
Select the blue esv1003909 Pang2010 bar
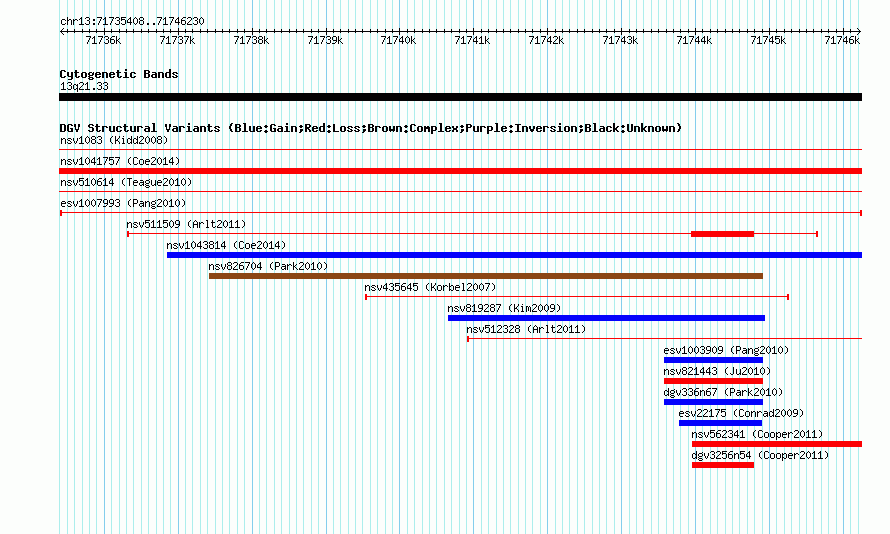tap(713, 360)
